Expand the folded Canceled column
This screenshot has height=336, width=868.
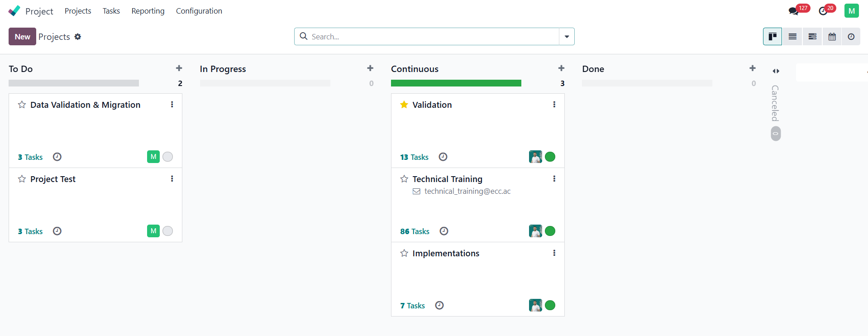(x=776, y=71)
